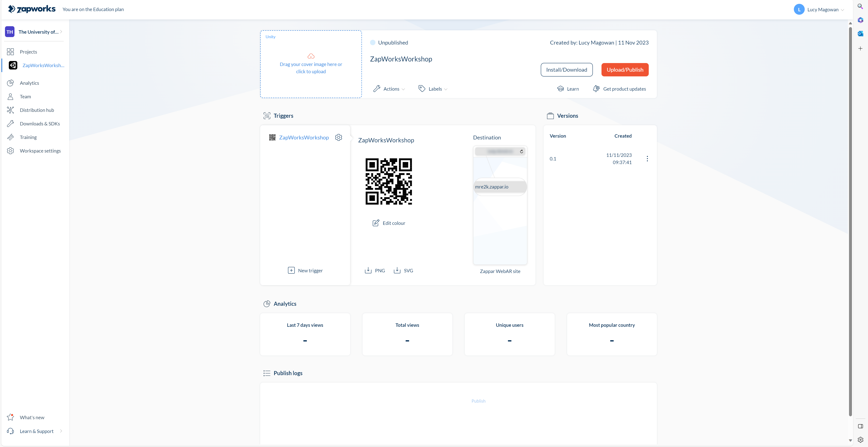Click the Learn graduation cap icon

pyautogui.click(x=560, y=89)
